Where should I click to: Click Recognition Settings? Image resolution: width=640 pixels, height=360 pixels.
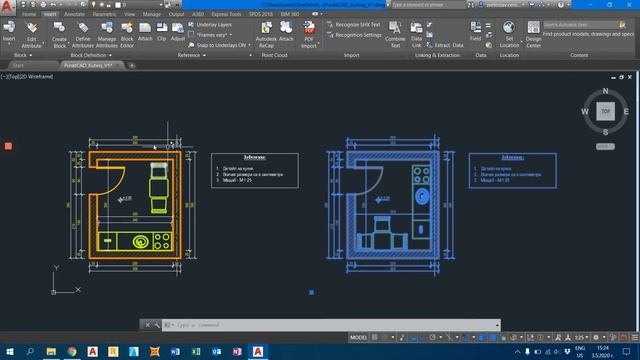tap(354, 35)
